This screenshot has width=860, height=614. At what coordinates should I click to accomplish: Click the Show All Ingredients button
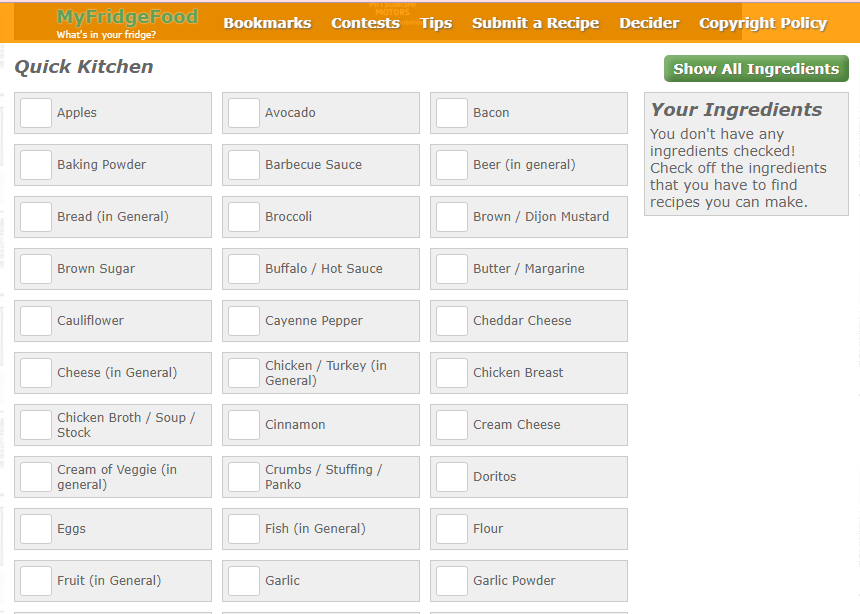(x=756, y=69)
